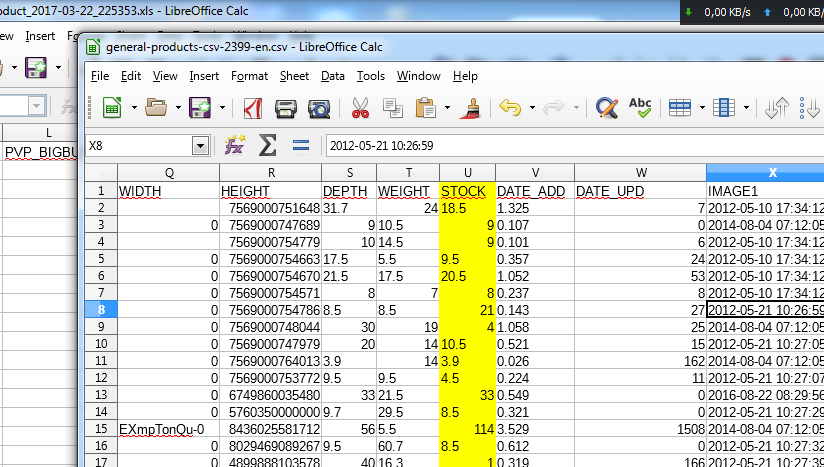The height and width of the screenshot is (467, 824).
Task: Click the Clone Formatting paintbrush icon
Action: tap(468, 108)
